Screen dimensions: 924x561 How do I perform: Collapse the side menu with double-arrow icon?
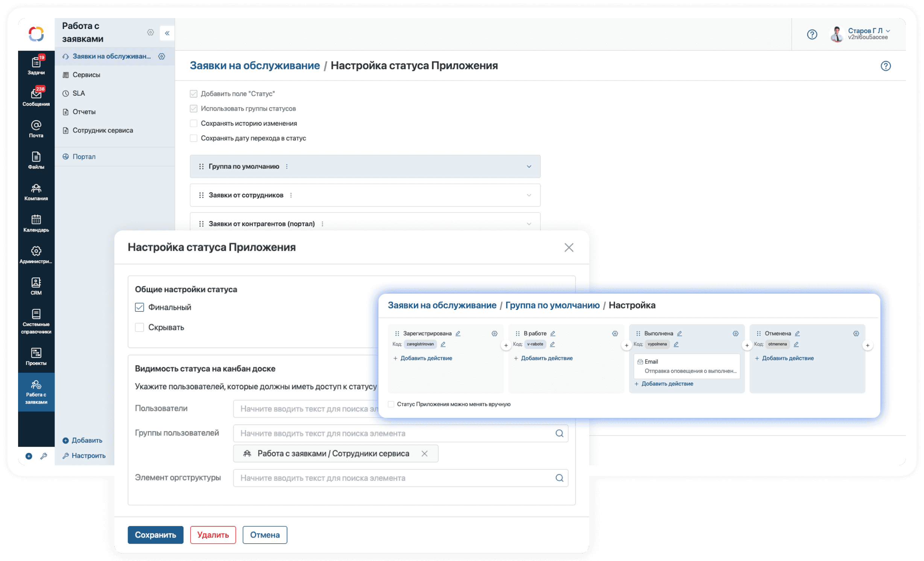point(167,33)
